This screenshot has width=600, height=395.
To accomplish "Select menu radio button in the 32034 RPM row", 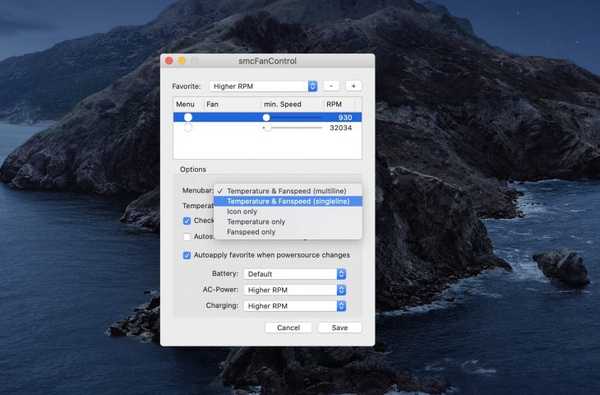I will [188, 127].
